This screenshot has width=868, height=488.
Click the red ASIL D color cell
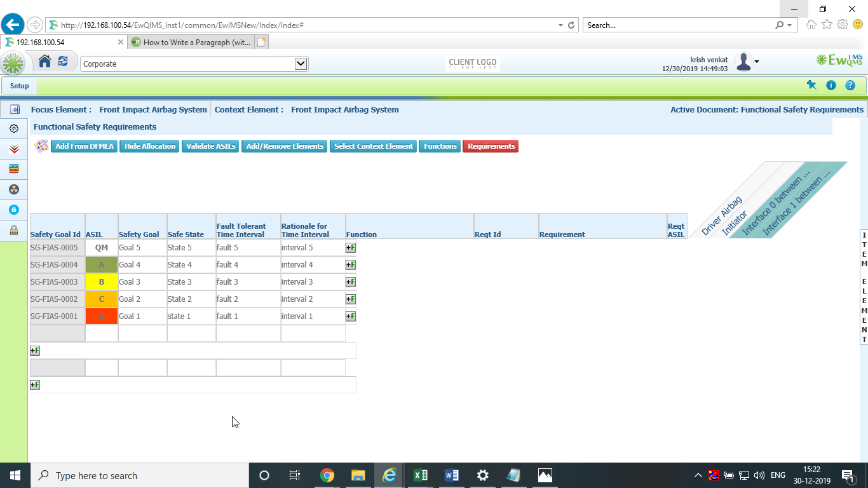(102, 316)
